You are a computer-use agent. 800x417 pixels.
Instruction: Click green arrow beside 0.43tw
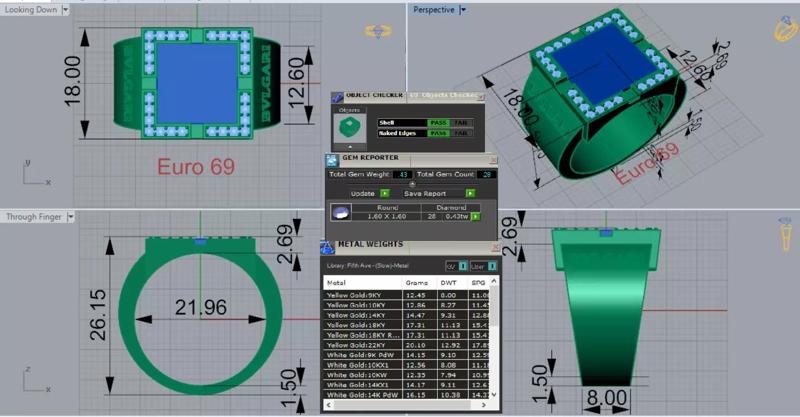point(476,216)
